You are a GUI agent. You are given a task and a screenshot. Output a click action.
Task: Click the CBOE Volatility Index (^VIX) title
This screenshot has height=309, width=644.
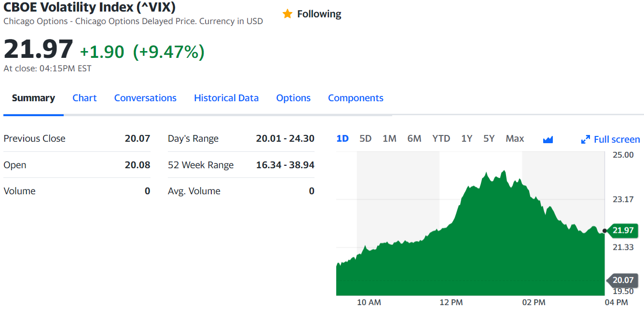[89, 7]
